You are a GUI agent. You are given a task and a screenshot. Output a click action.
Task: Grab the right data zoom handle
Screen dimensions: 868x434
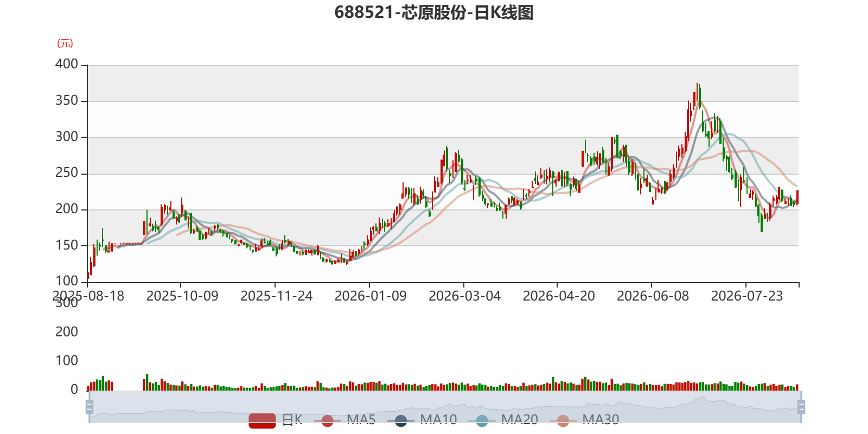[x=801, y=407]
